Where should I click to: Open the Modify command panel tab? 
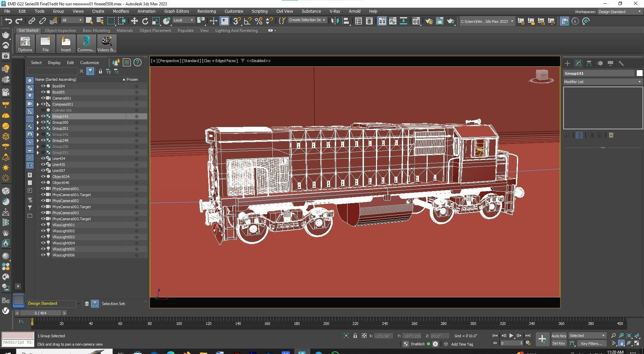pos(578,63)
